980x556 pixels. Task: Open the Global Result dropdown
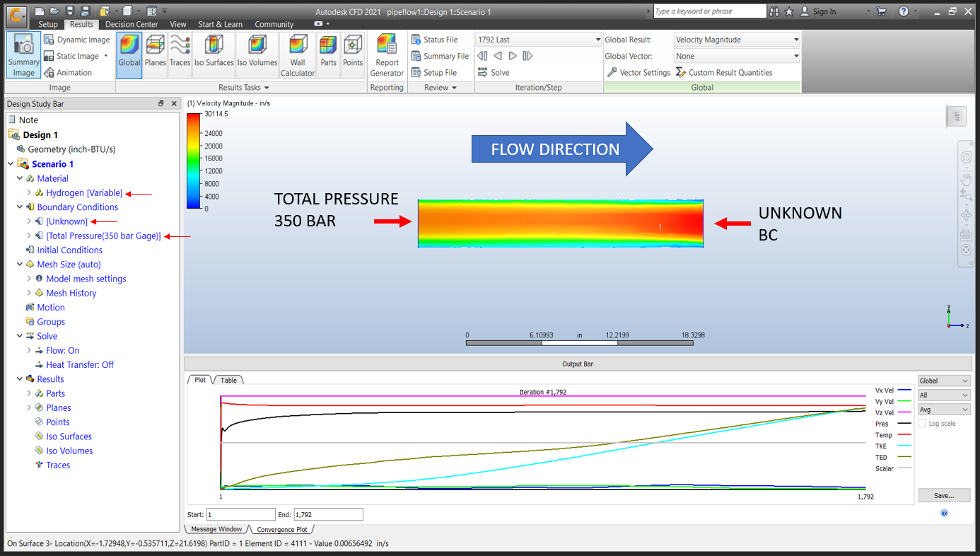(735, 40)
